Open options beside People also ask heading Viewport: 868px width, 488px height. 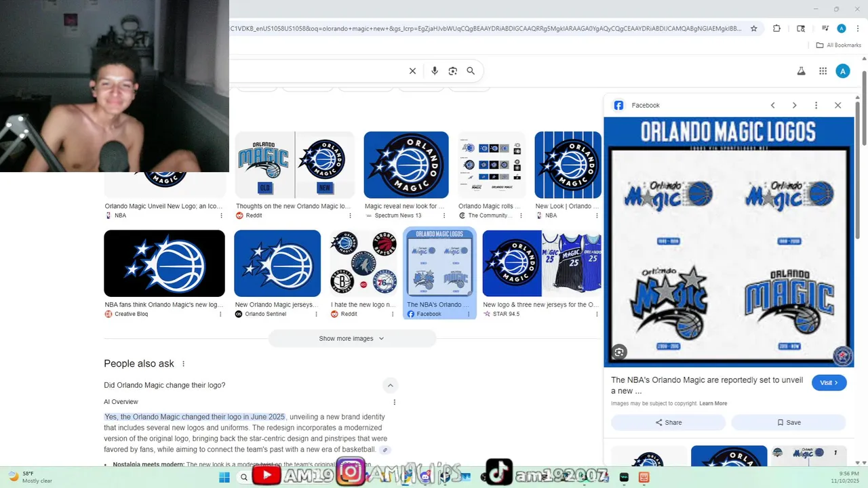pos(183,364)
